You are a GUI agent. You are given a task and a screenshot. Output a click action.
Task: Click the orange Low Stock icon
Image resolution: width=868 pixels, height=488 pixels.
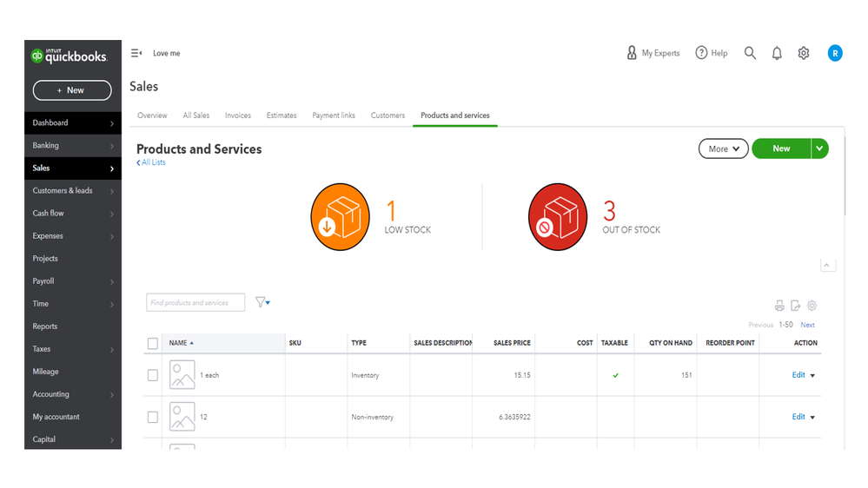[x=341, y=216]
